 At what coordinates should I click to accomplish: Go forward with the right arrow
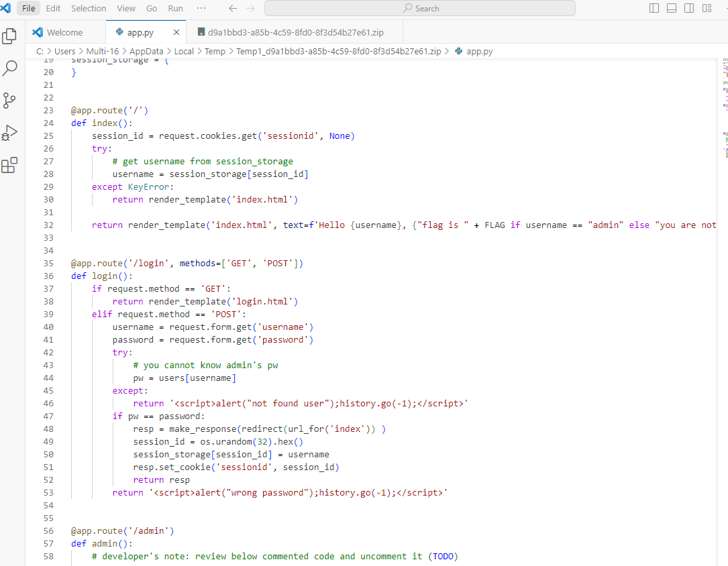[251, 8]
